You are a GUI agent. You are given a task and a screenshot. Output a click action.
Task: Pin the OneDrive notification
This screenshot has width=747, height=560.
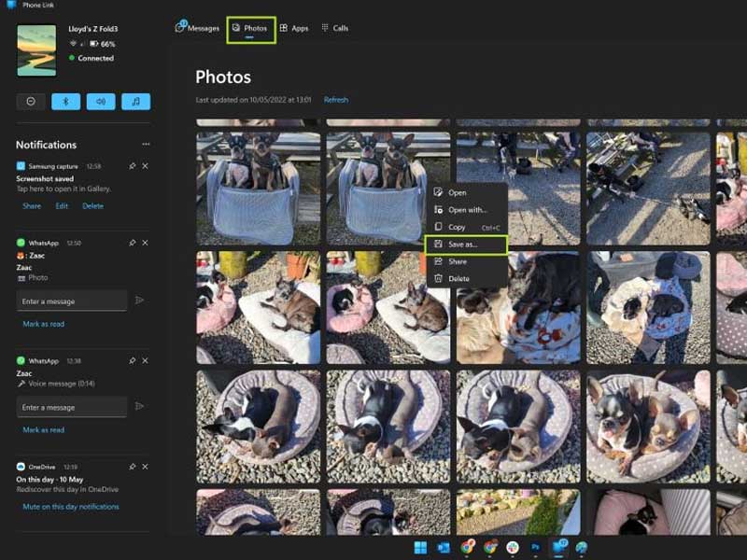coord(132,467)
